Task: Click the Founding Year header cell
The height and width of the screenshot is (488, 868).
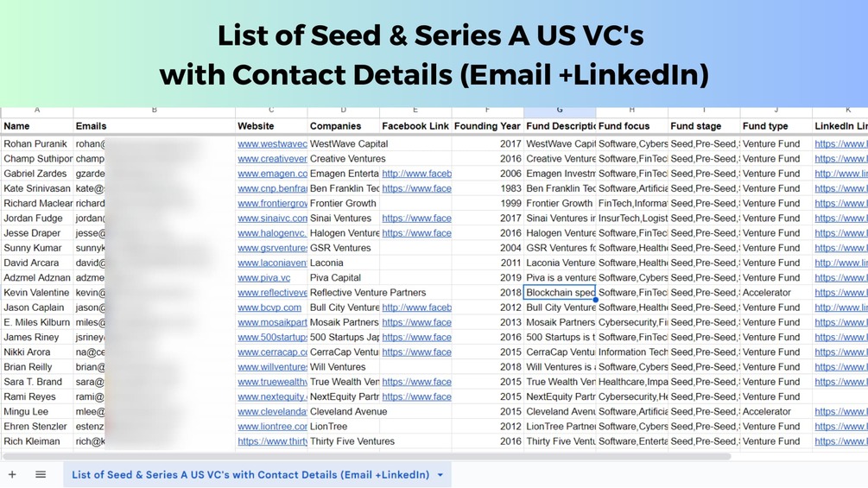Action: (x=488, y=126)
